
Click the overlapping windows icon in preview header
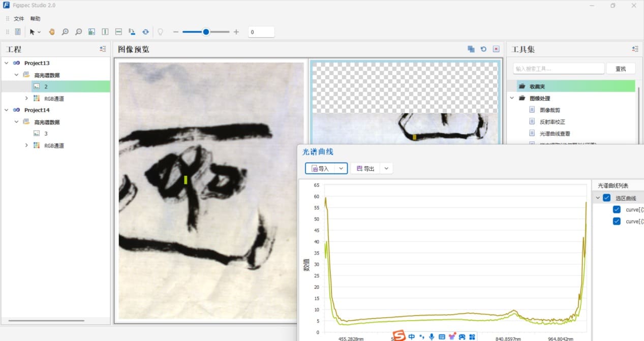point(471,49)
